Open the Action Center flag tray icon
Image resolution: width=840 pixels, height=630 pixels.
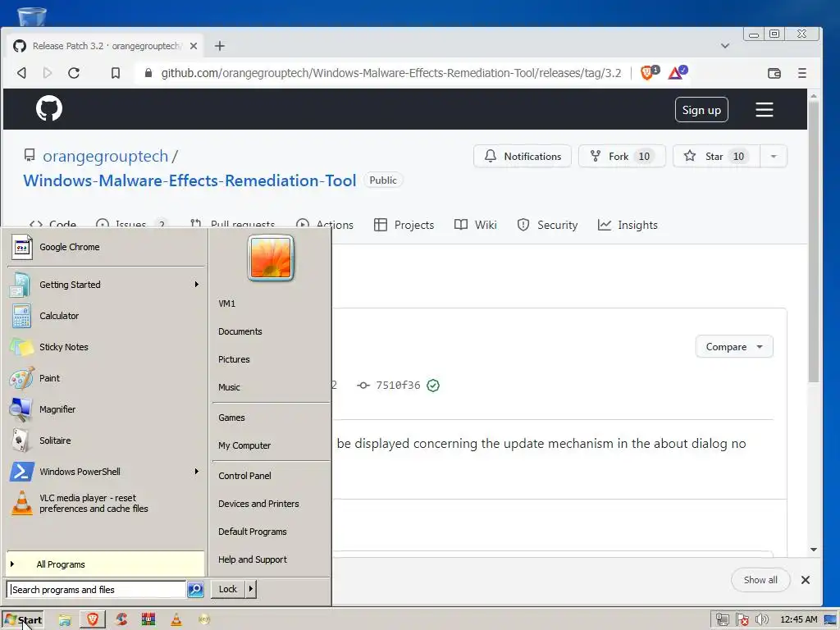pyautogui.click(x=742, y=620)
